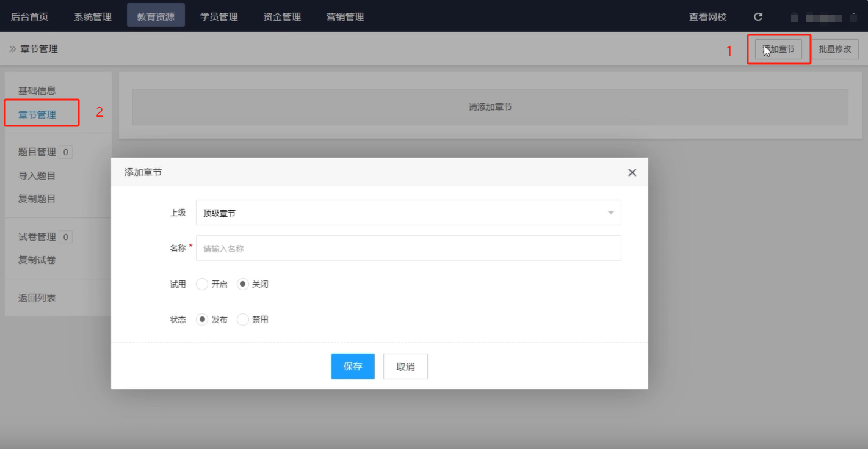Click the 添加章节 button
Viewport: 868px width, 449px height.
(778, 49)
